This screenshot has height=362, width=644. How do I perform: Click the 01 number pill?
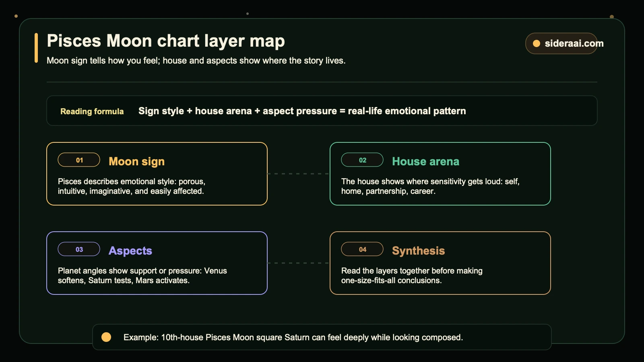click(79, 160)
